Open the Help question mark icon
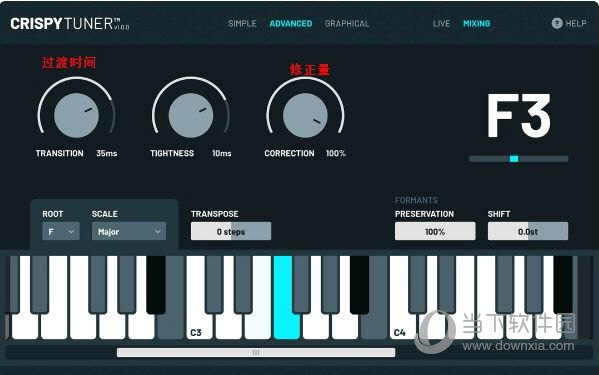The width and height of the screenshot is (599, 375). coord(557,23)
